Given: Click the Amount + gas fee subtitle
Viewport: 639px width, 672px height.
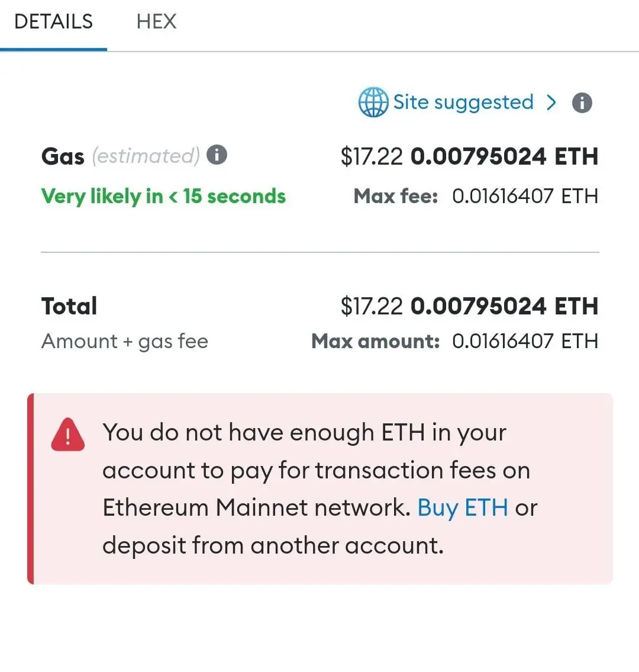Looking at the screenshot, I should [125, 342].
